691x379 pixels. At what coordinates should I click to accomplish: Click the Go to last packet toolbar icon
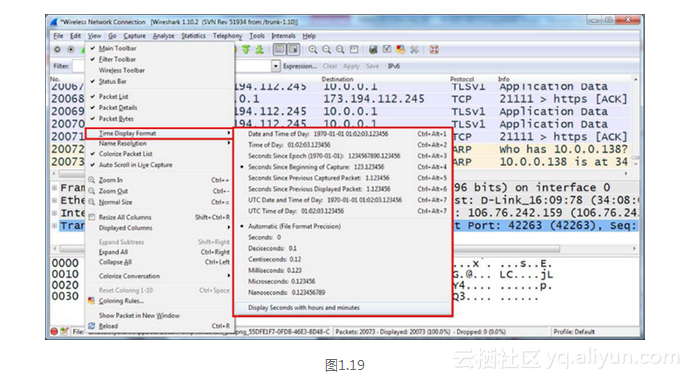(x=260, y=49)
